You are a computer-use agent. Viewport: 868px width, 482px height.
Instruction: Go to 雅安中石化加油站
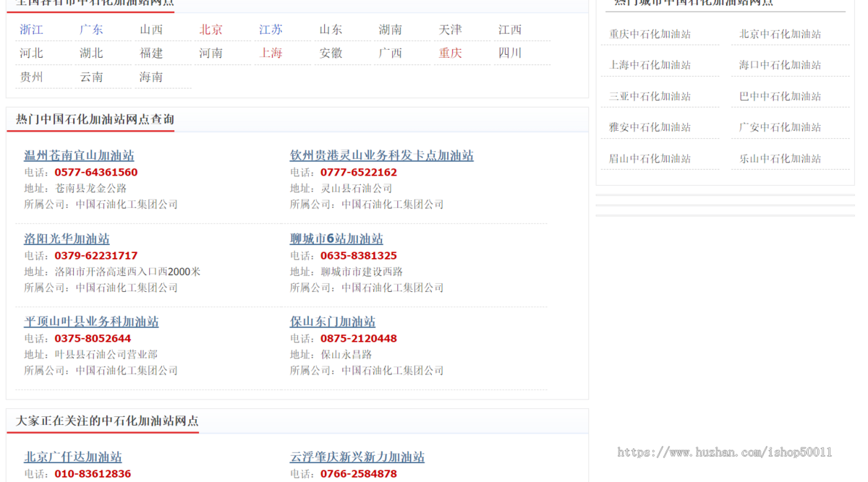click(x=650, y=127)
